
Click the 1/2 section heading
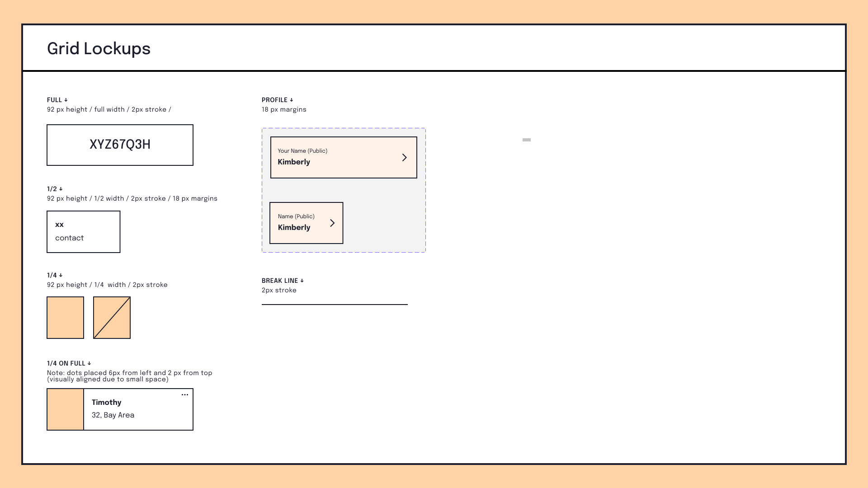coord(55,189)
